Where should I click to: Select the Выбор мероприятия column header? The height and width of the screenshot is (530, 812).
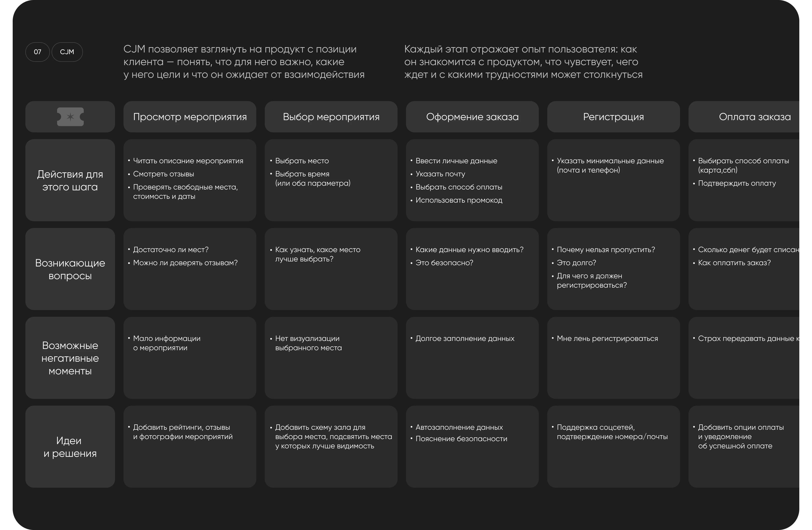click(331, 117)
